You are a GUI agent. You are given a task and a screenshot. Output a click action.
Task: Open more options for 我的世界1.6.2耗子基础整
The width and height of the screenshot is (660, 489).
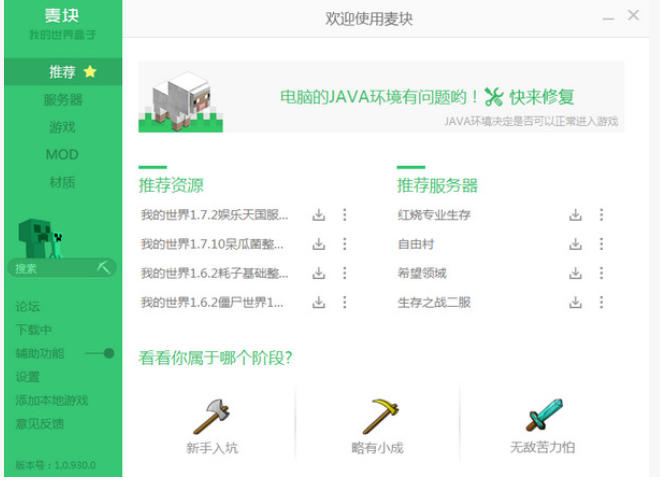tap(345, 273)
